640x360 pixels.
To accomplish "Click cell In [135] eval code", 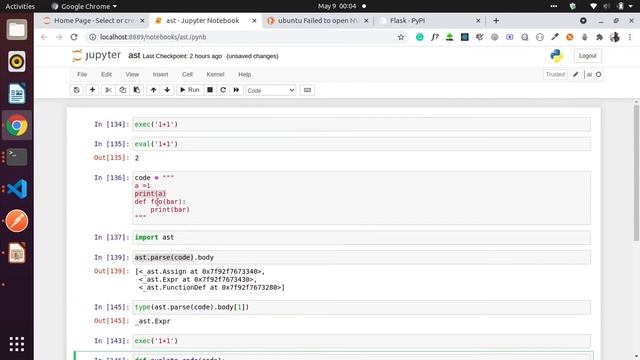I will coord(361,144).
